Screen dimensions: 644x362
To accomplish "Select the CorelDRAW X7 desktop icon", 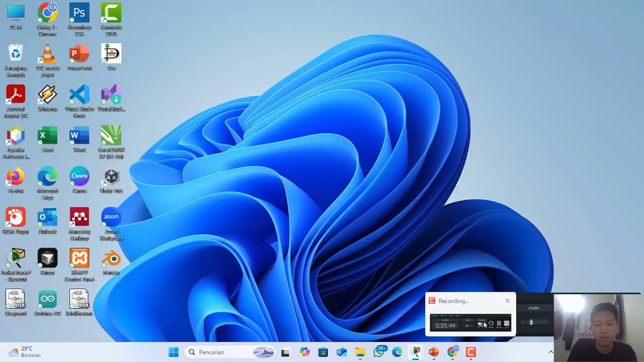I will click(x=111, y=143).
